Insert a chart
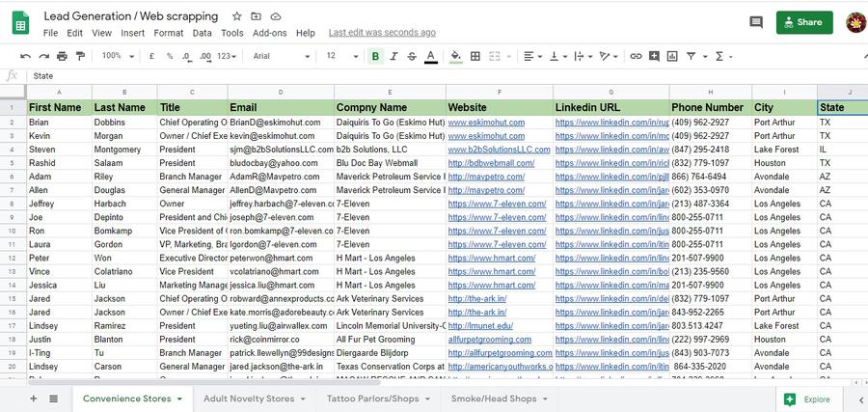This screenshot has height=412, width=868. pyautogui.click(x=672, y=56)
